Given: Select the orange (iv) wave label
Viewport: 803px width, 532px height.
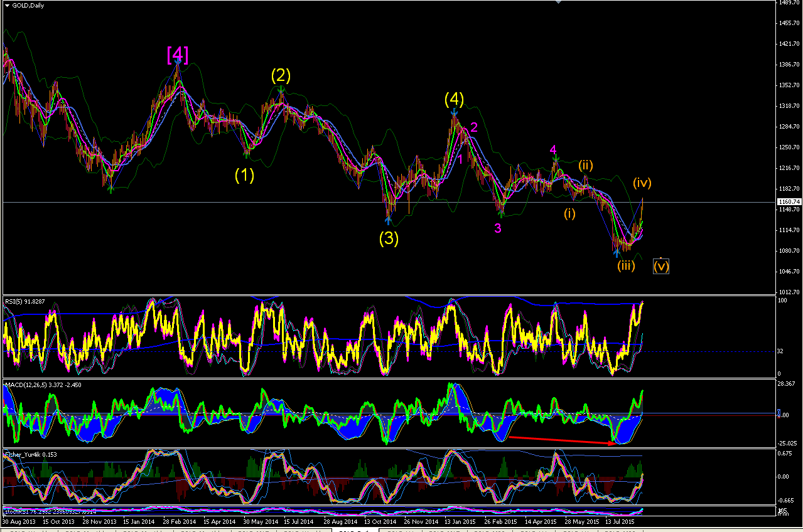Looking at the screenshot, I should [x=642, y=183].
